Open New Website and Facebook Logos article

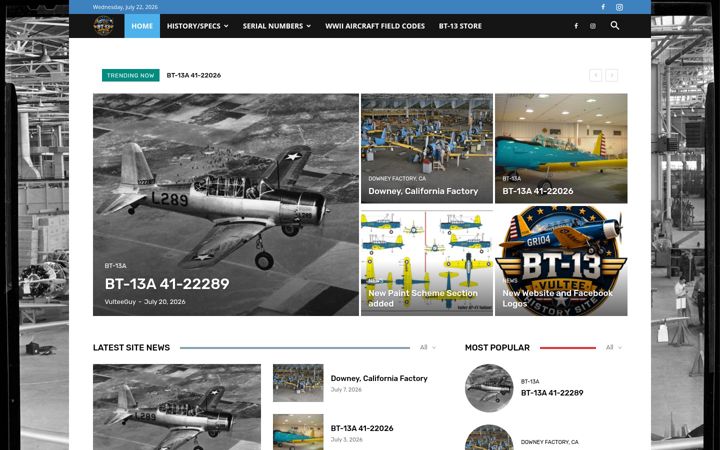click(557, 298)
